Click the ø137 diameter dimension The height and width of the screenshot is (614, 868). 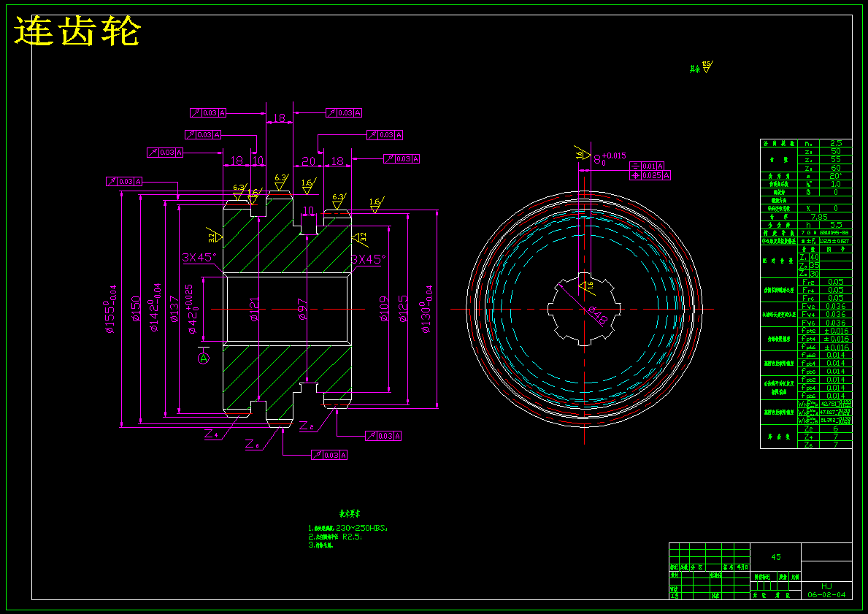click(174, 309)
